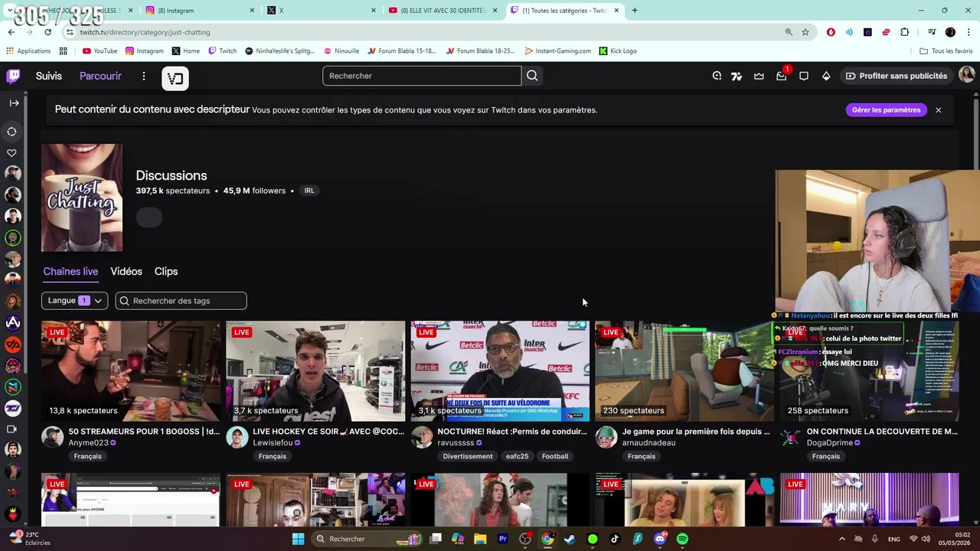
Task: Open the YouTube bookmark
Action: (100, 51)
